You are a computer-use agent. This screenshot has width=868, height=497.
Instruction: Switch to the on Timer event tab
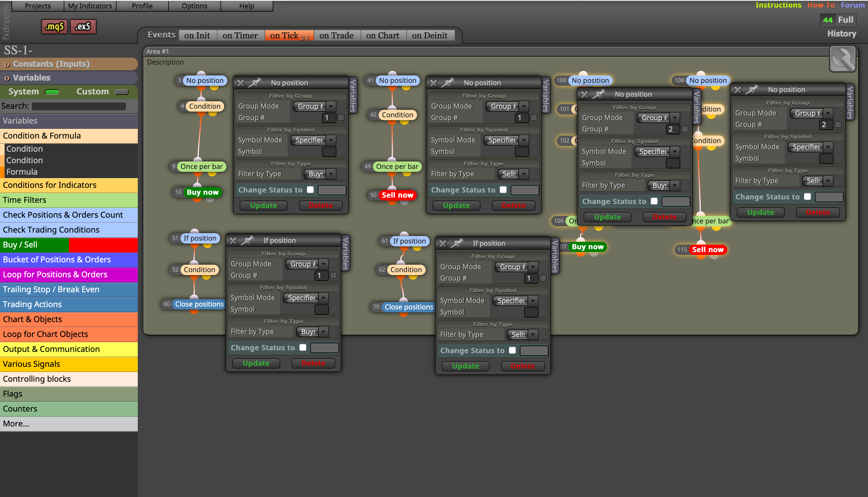click(x=240, y=36)
